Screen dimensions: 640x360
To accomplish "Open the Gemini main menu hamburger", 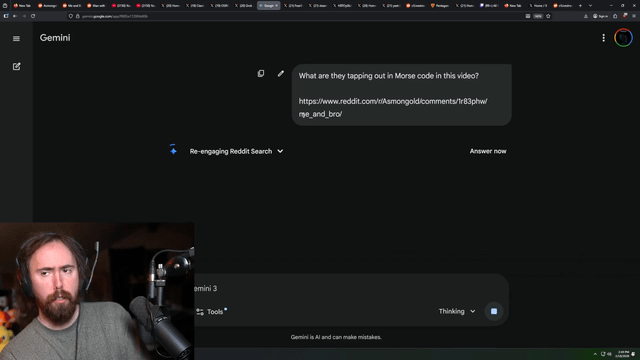I will (x=16, y=38).
